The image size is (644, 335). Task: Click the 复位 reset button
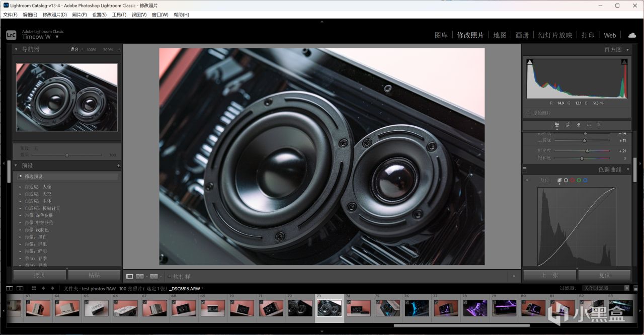(x=604, y=275)
